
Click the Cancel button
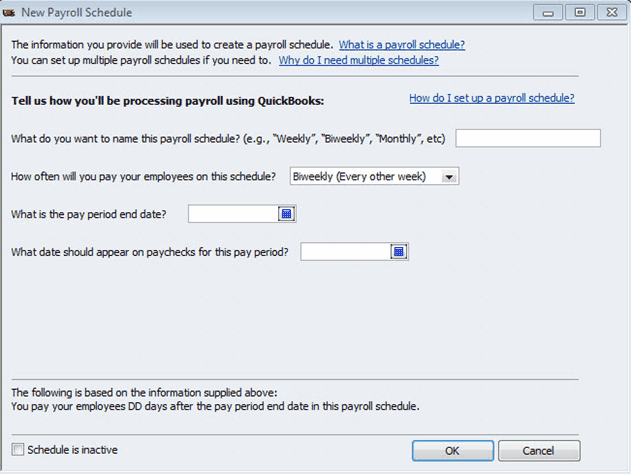click(x=539, y=450)
